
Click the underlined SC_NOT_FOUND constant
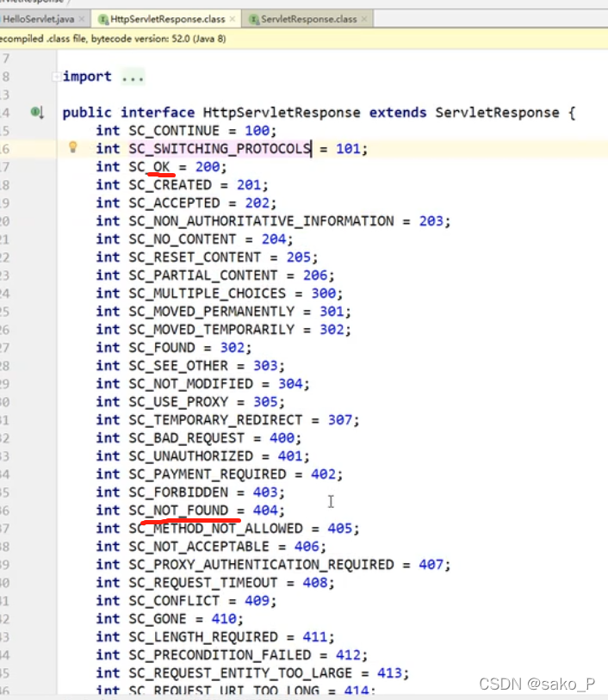tap(178, 511)
